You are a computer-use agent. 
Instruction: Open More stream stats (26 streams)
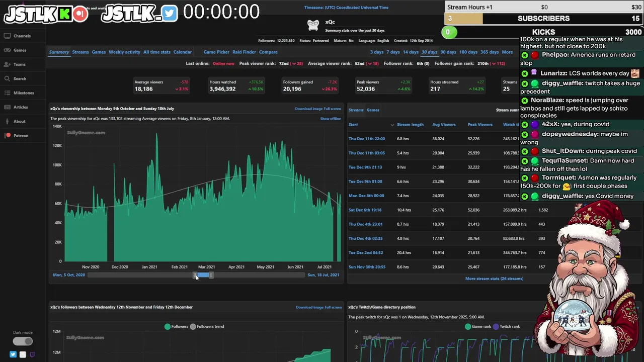tap(494, 279)
